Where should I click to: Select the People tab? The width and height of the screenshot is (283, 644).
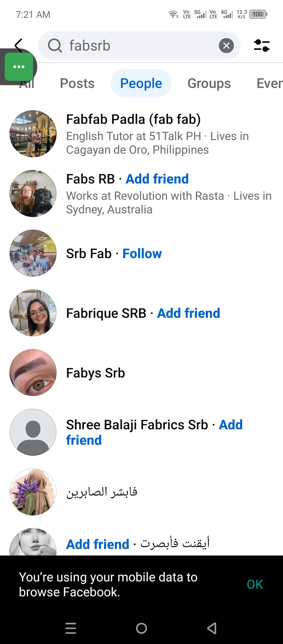click(141, 84)
